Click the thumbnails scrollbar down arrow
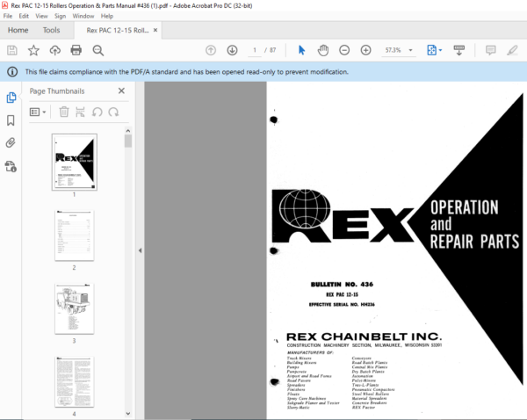 click(x=128, y=414)
